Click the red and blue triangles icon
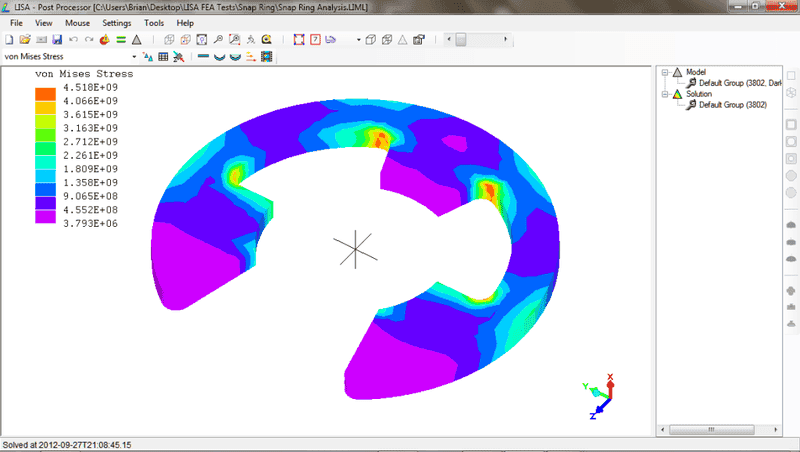 pos(148,57)
